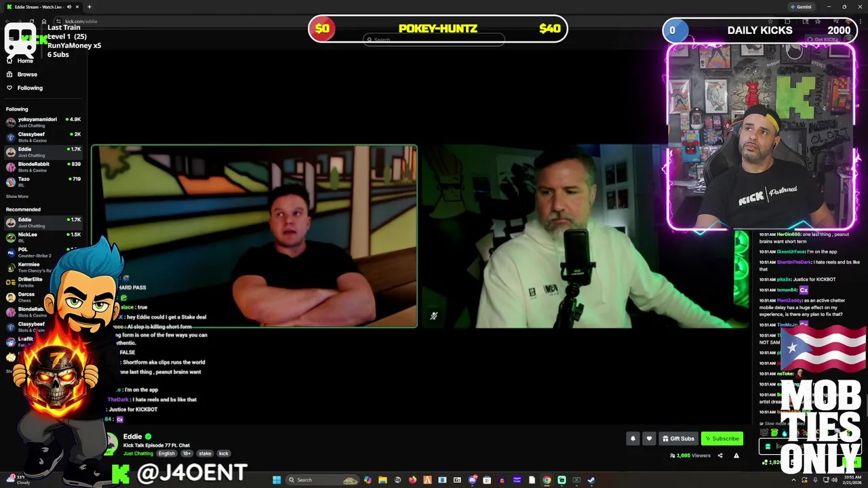Click the PGL channel in Recommended list
Screen dimensions: 868x488
pyautogui.click(x=43, y=252)
